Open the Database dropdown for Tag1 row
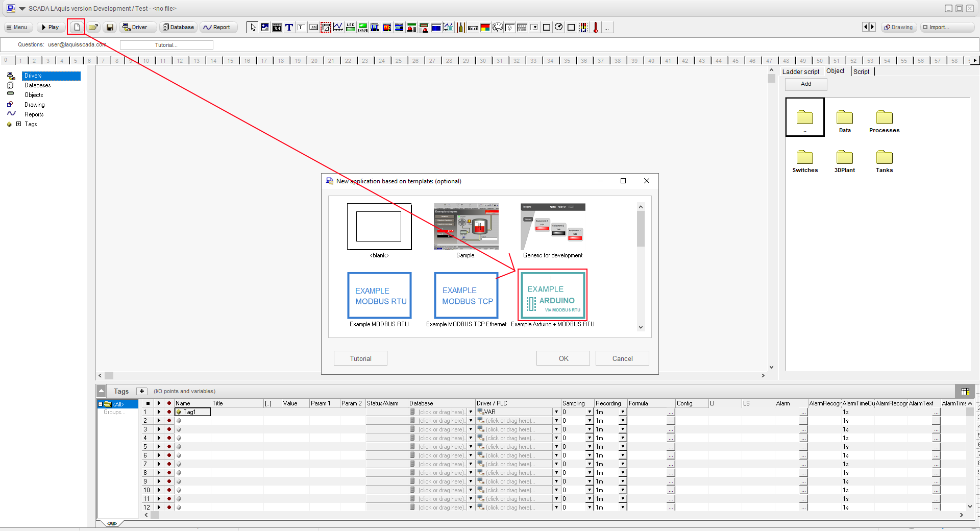The height and width of the screenshot is (531, 980). 471,412
